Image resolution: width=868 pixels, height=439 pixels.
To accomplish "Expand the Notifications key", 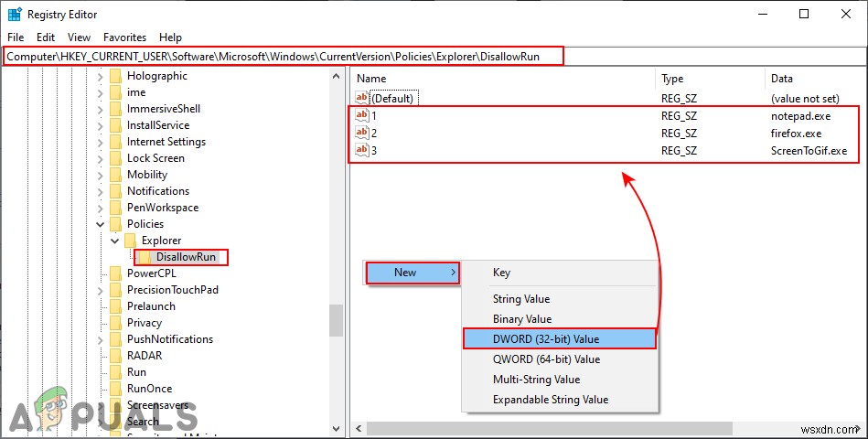I will [x=101, y=191].
